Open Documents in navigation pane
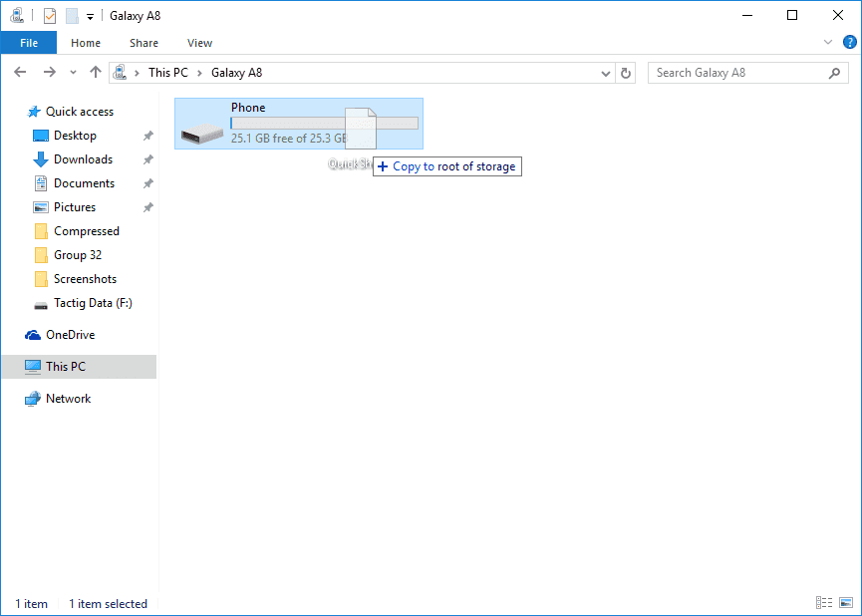Image resolution: width=862 pixels, height=616 pixels. pyautogui.click(x=84, y=183)
